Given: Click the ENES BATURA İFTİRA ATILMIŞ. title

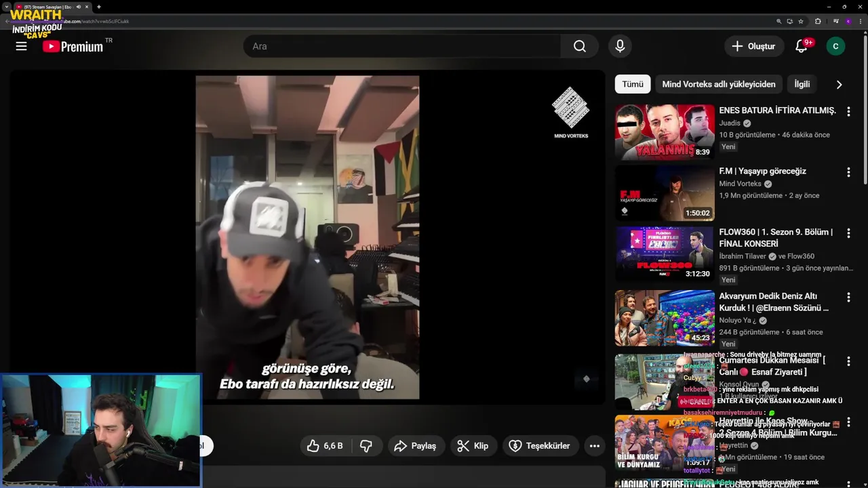Looking at the screenshot, I should coord(778,110).
